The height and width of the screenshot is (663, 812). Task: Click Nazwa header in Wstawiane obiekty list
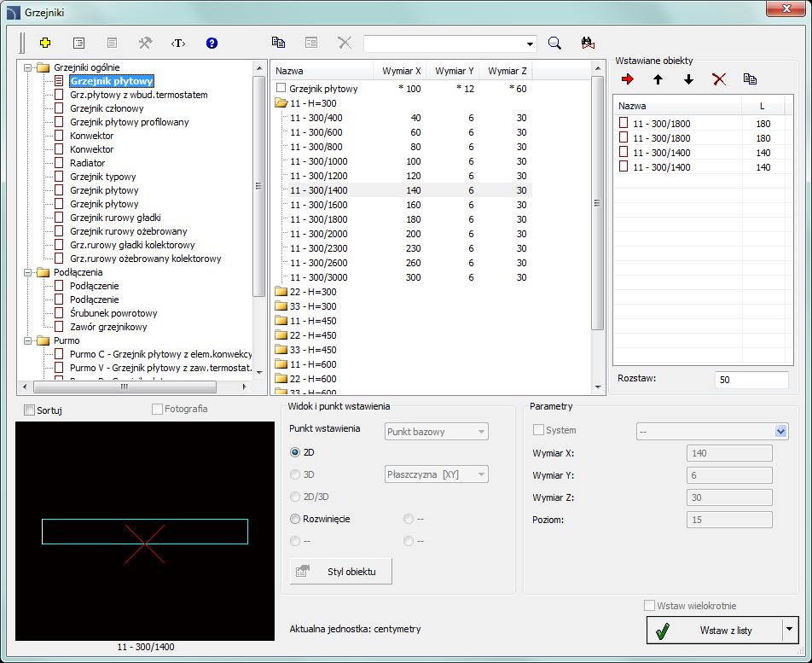click(678, 106)
